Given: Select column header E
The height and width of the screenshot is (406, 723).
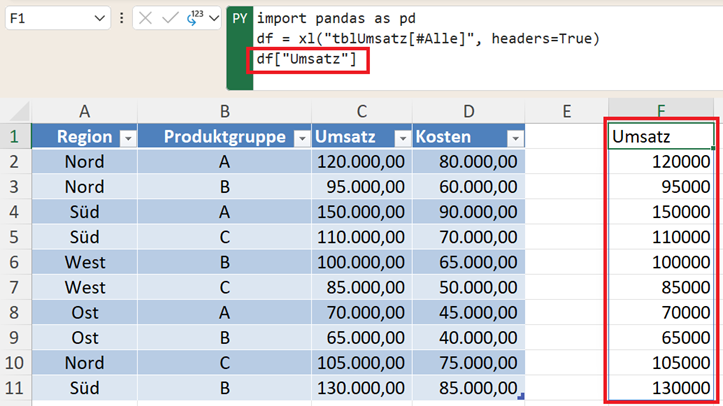Looking at the screenshot, I should 566,110.
